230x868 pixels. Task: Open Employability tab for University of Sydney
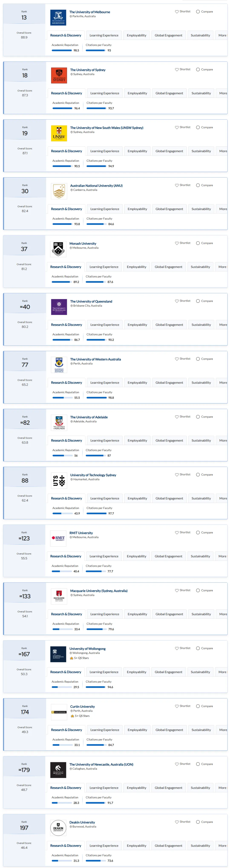point(137,93)
